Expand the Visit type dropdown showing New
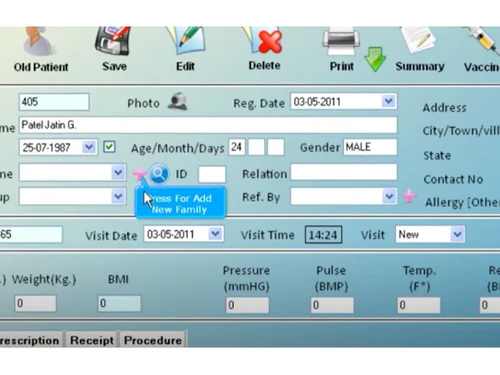The image size is (500, 375). point(457,234)
